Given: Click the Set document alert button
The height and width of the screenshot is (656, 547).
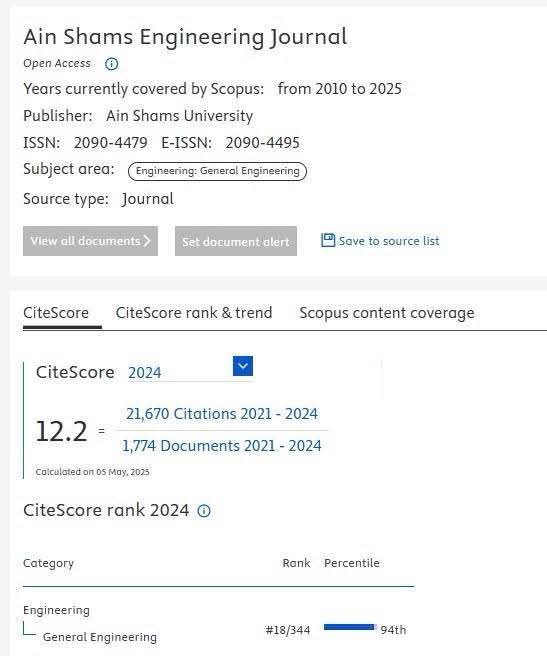Looking at the screenshot, I should coord(236,241).
